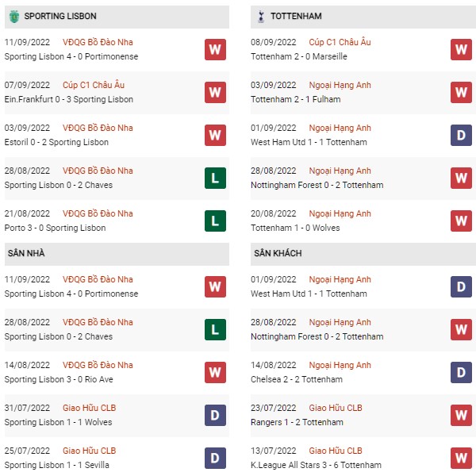
Task: Click W badge for K.League All Stars match
Action: [461, 458]
